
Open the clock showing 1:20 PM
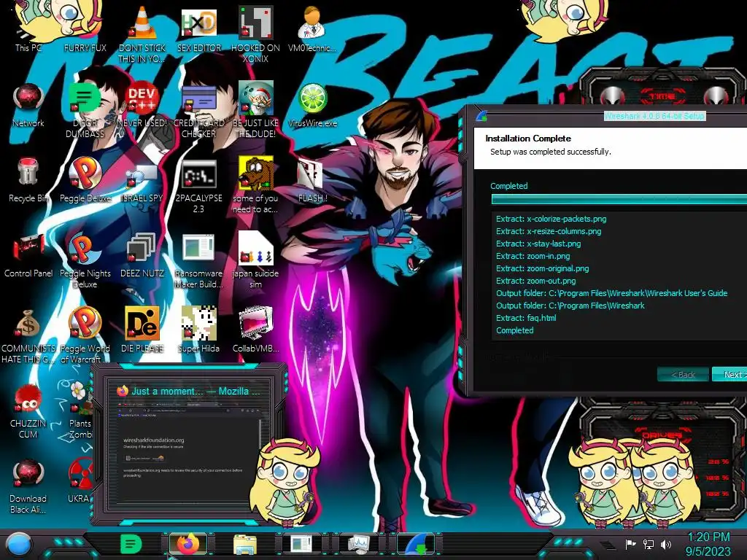[709, 544]
